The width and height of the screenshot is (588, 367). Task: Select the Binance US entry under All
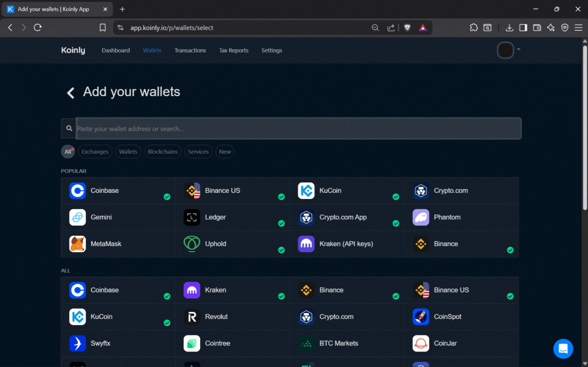[x=451, y=290]
